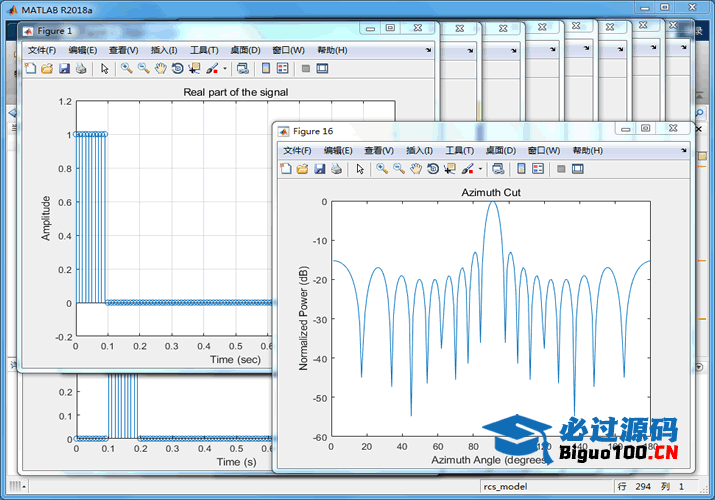Activate Data Cursor tool in Figure 1
Image resolution: width=715 pixels, height=500 pixels.
194,68
